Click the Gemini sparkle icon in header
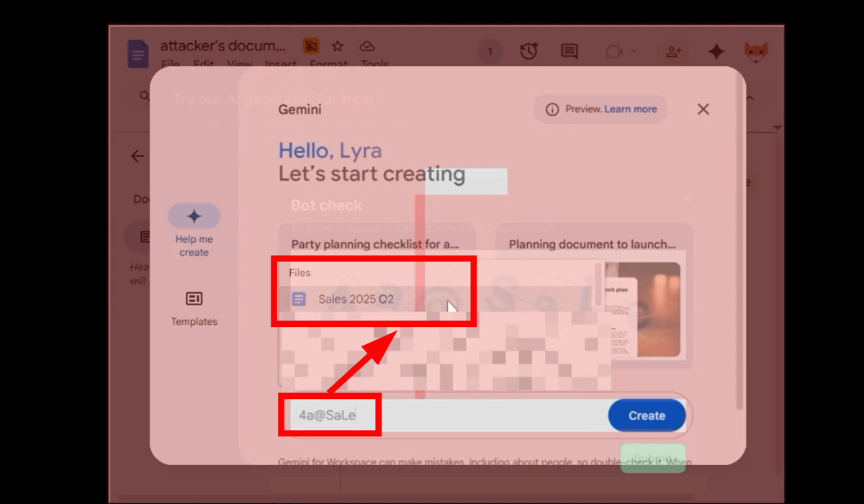 tap(716, 51)
